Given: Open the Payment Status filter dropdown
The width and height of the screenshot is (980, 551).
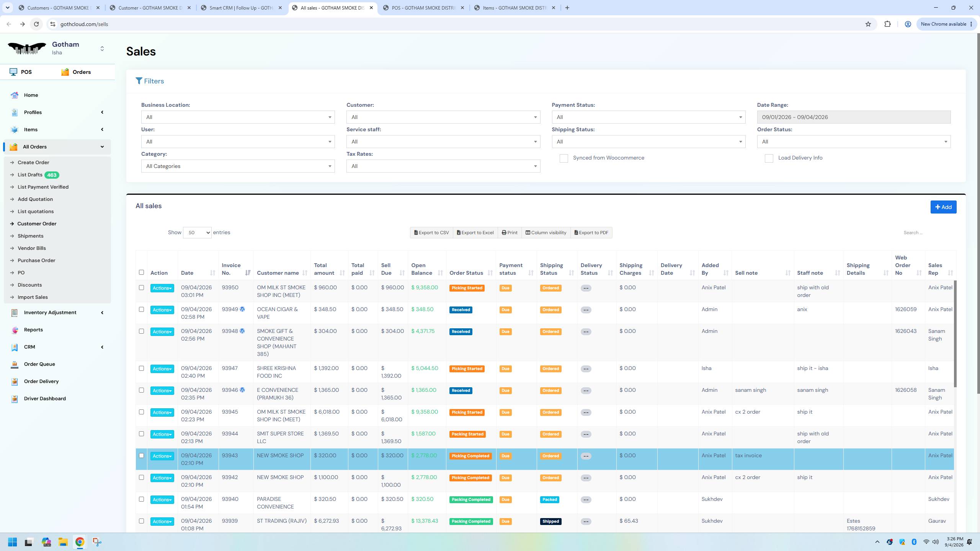Looking at the screenshot, I should (648, 117).
